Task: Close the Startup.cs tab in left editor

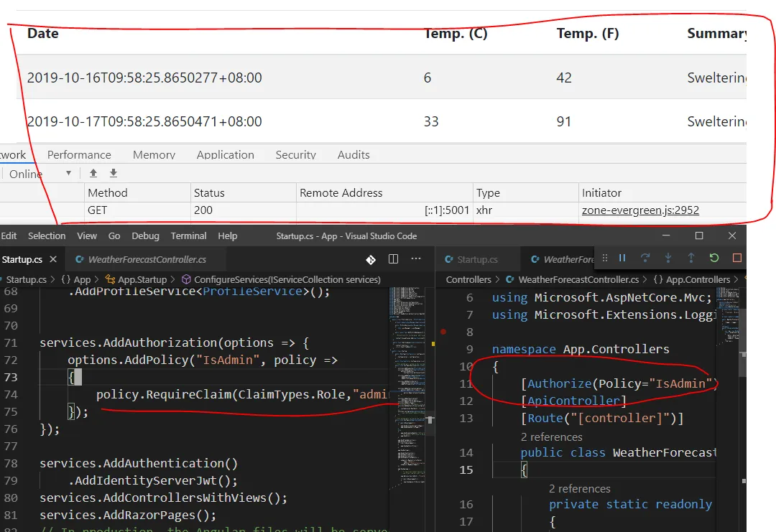Action: [53, 259]
